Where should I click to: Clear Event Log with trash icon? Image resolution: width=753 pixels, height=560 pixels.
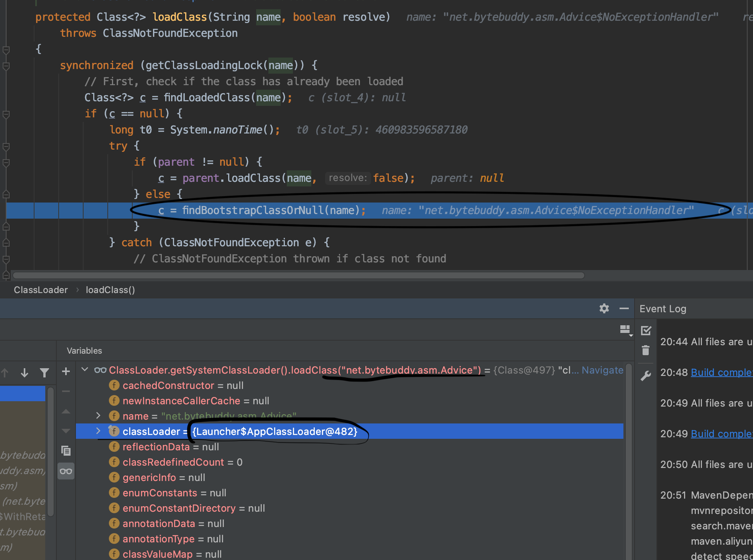coord(646,350)
